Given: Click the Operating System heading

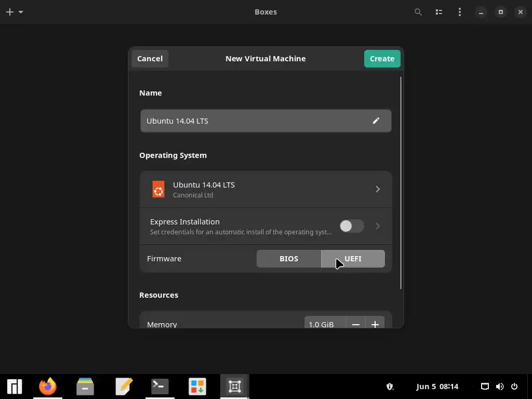Looking at the screenshot, I should click(x=173, y=155).
